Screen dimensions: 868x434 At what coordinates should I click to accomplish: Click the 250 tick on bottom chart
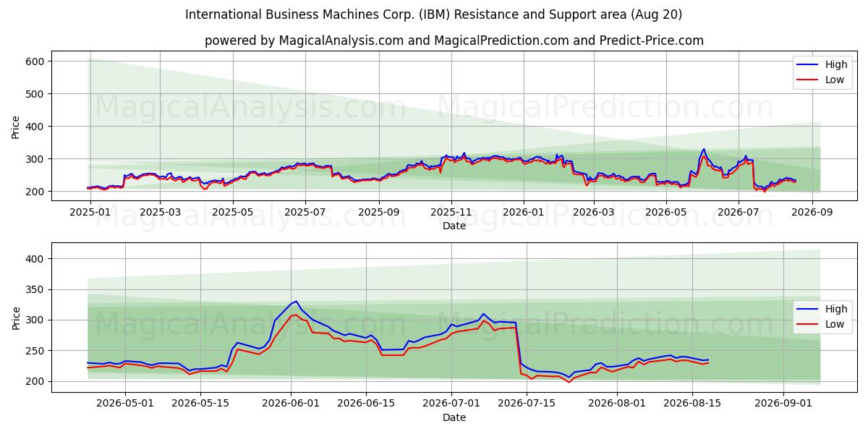point(36,351)
